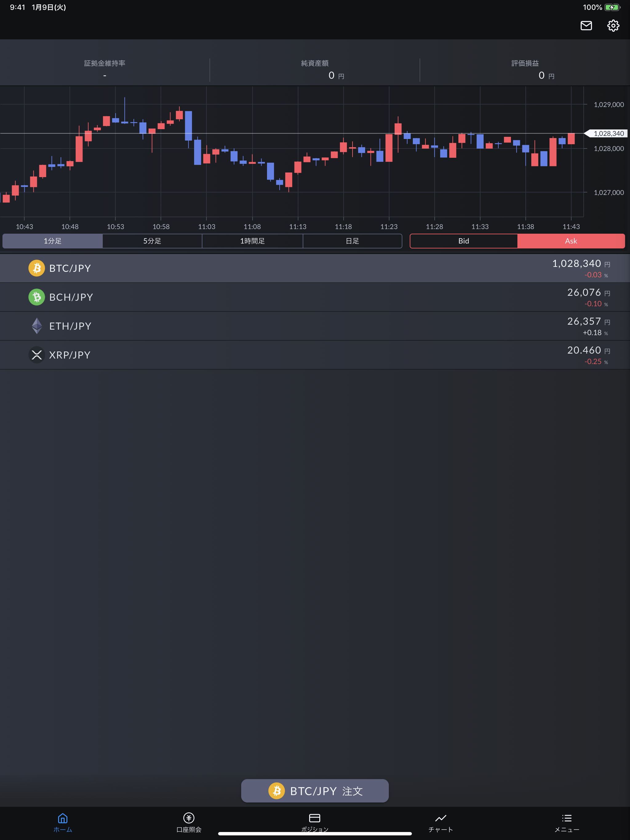Image resolution: width=630 pixels, height=840 pixels.
Task: Switch price display to Bid
Action: pos(464,241)
